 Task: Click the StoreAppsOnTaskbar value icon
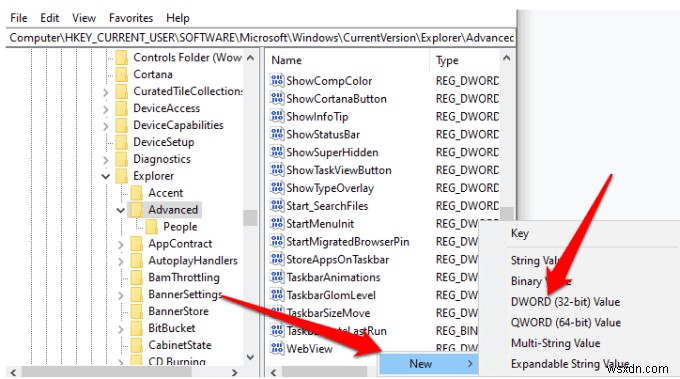[x=277, y=259]
